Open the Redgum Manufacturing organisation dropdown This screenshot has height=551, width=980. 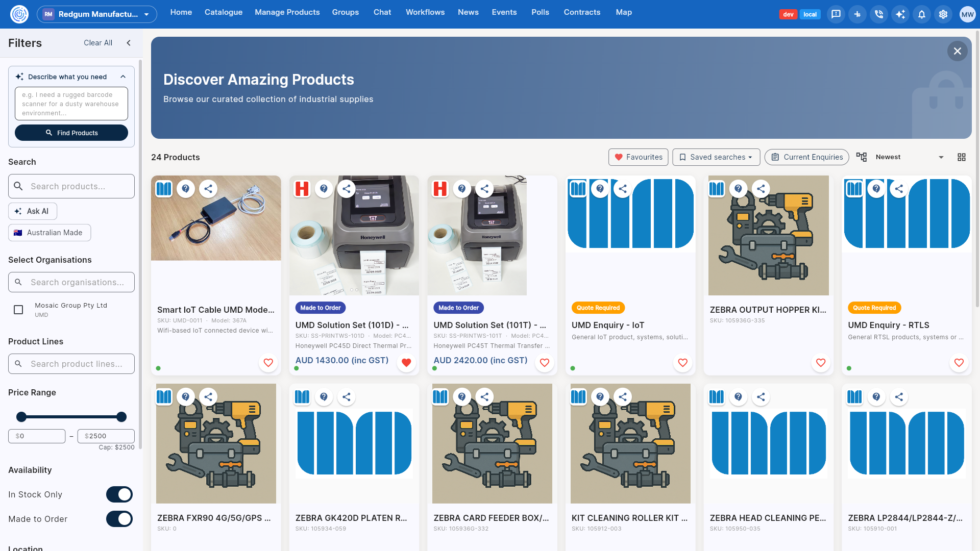tap(97, 14)
